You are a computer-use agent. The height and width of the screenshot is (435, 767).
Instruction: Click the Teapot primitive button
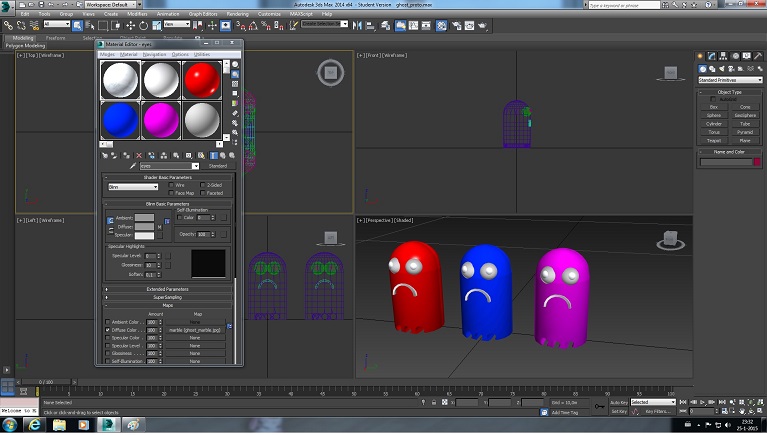tap(714, 140)
